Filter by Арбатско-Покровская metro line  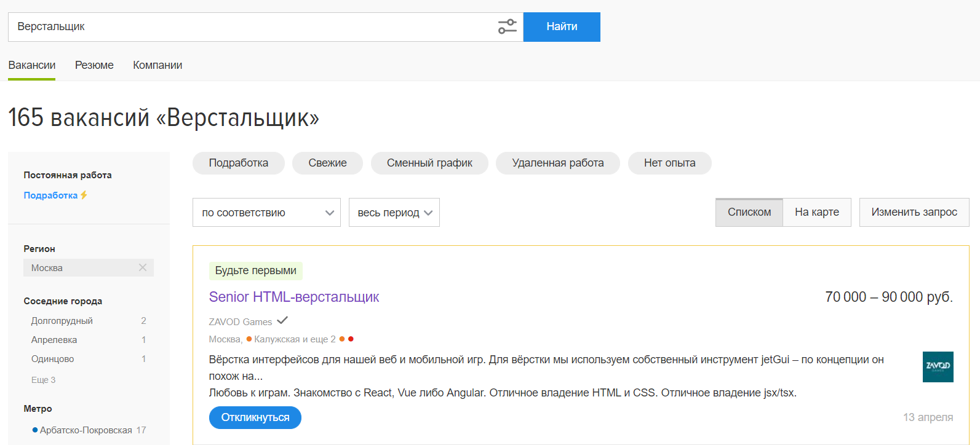pos(86,430)
